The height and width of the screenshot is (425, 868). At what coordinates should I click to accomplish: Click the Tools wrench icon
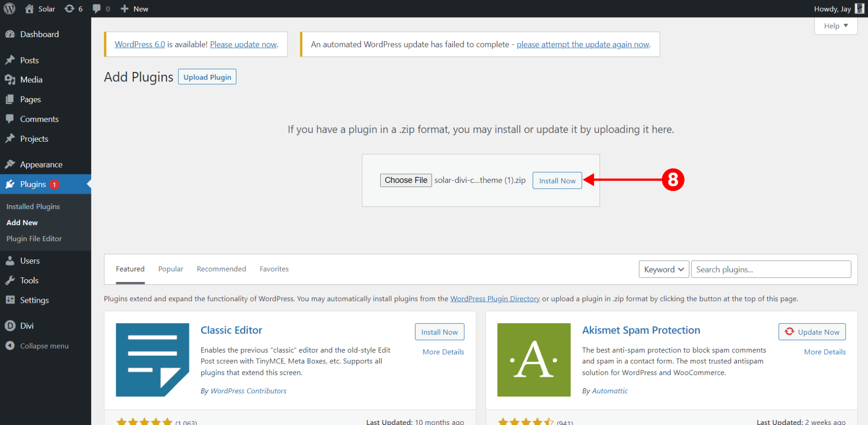10,280
